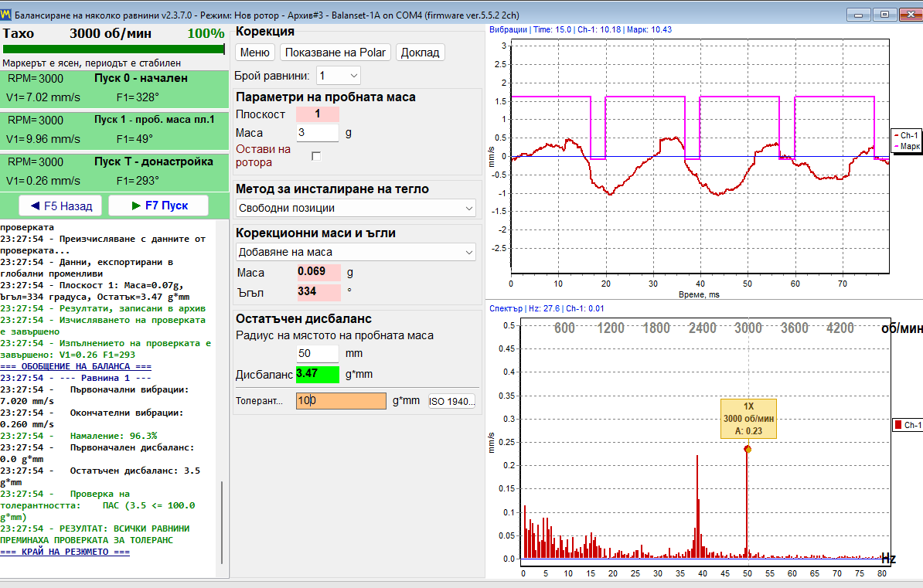923x588 pixels.
Task: Click 'Показване на Polar' button
Action: click(x=335, y=53)
